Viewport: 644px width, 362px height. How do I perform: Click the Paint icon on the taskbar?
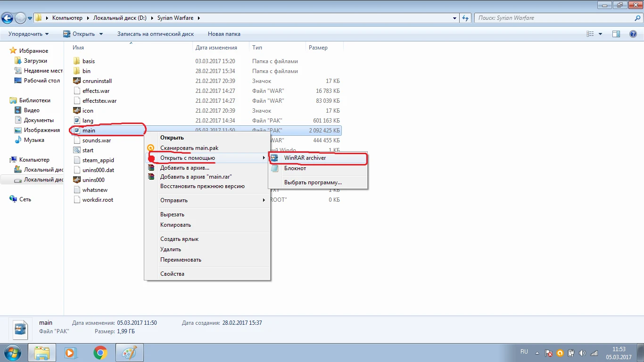(129, 353)
